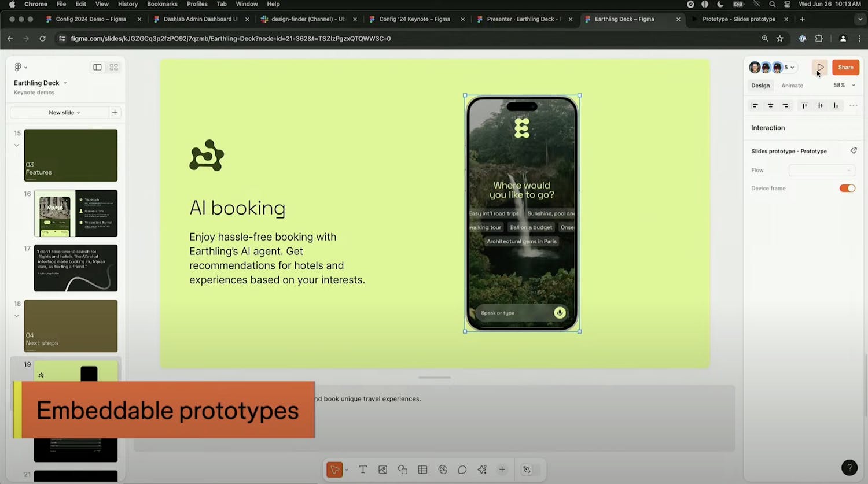Open the Bookmarks menu in menu bar

coord(162,4)
